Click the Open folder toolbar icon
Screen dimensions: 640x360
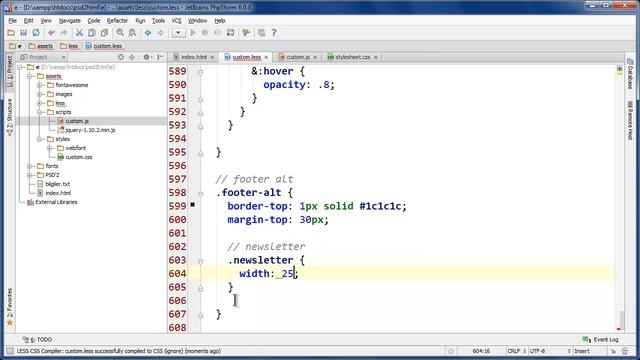pyautogui.click(x=11, y=33)
